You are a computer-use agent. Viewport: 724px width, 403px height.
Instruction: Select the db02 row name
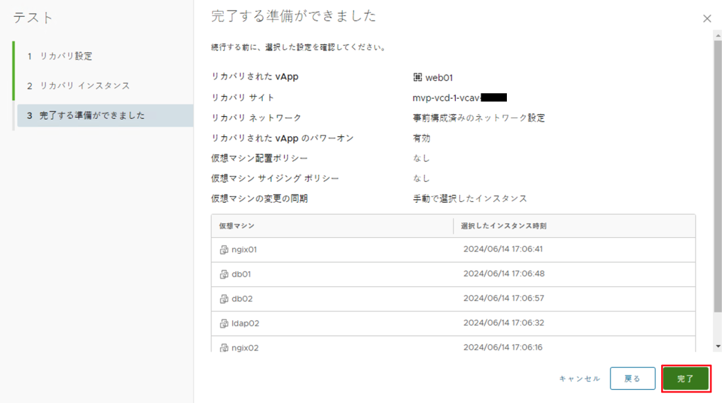[242, 299]
